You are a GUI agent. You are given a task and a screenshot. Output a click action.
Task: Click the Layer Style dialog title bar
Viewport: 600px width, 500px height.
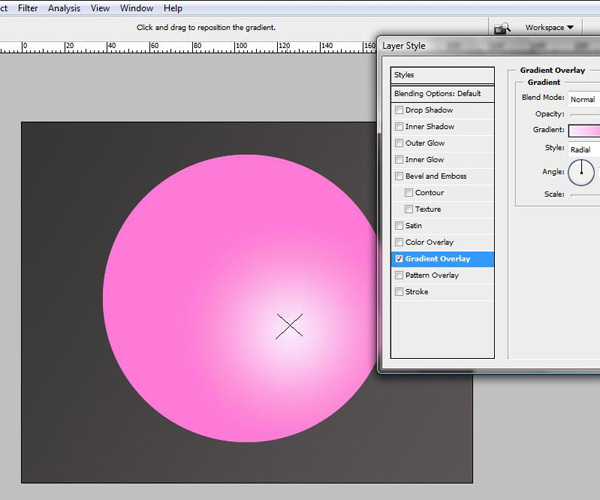point(489,46)
